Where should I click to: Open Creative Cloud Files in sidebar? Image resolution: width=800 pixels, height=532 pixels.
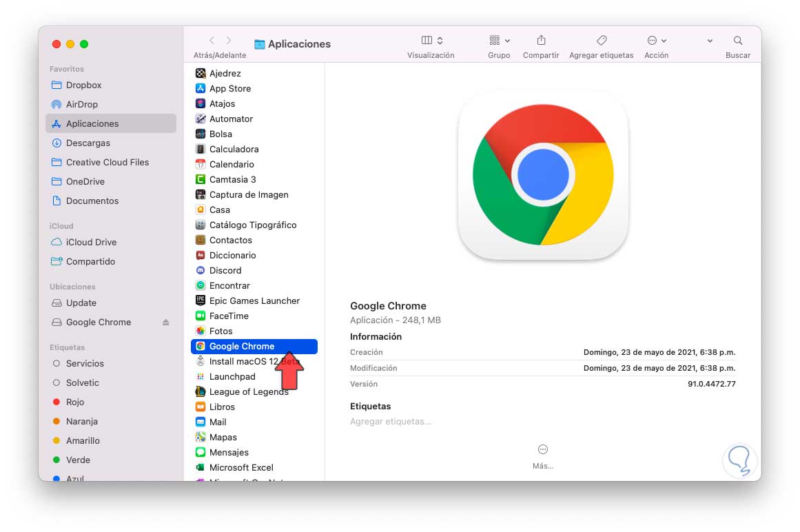[x=111, y=162]
